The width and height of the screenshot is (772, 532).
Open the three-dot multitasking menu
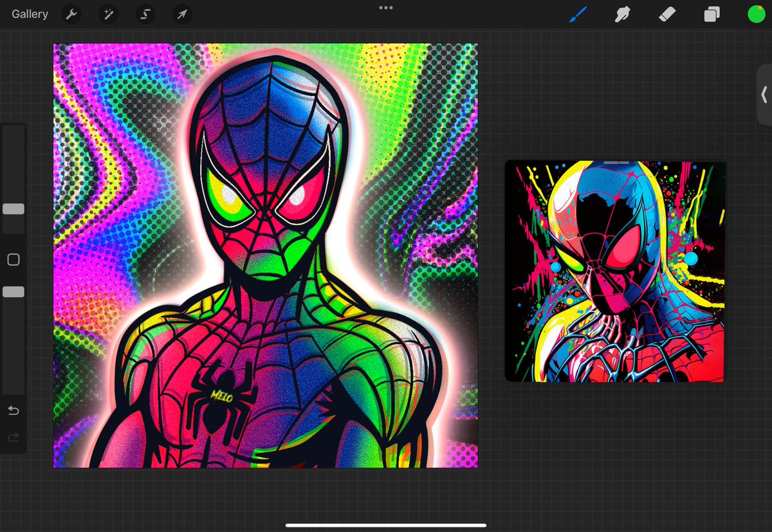(x=386, y=8)
